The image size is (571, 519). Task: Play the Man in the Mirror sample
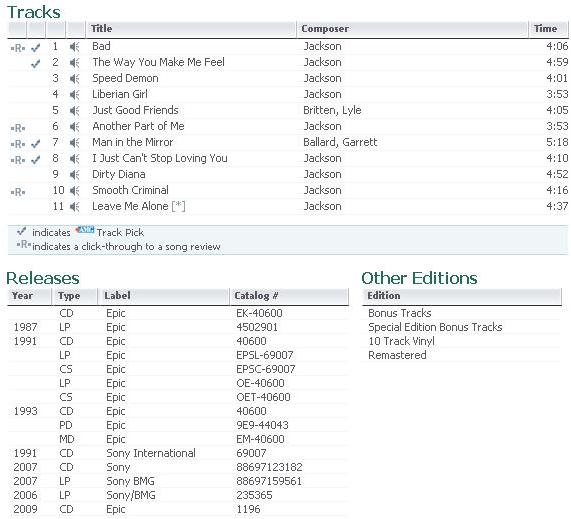pyautogui.click(x=75, y=143)
